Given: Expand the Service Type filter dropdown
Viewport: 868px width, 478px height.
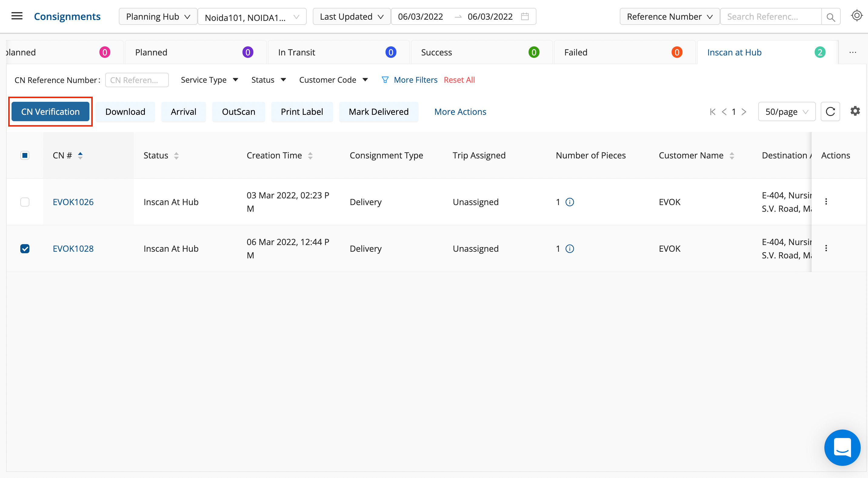Looking at the screenshot, I should coord(209,80).
